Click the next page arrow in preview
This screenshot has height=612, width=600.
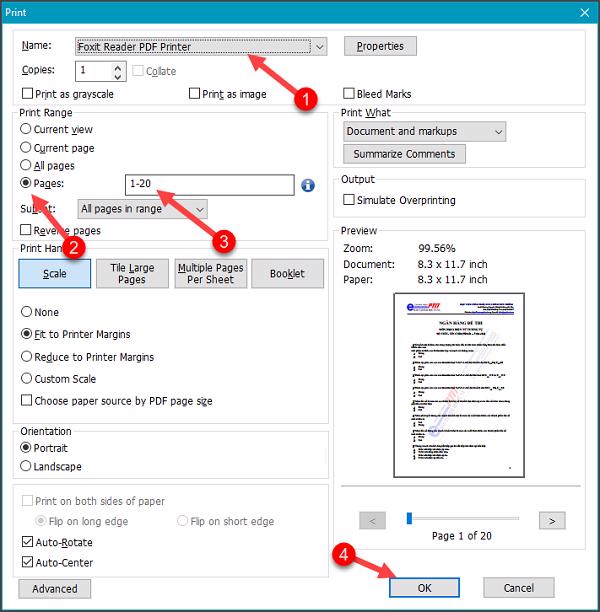tap(552, 521)
